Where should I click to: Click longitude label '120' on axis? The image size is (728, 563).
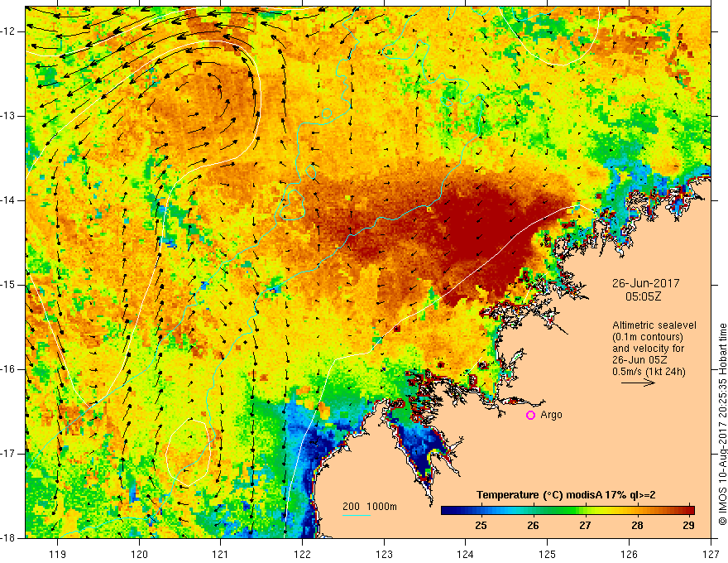tap(139, 554)
